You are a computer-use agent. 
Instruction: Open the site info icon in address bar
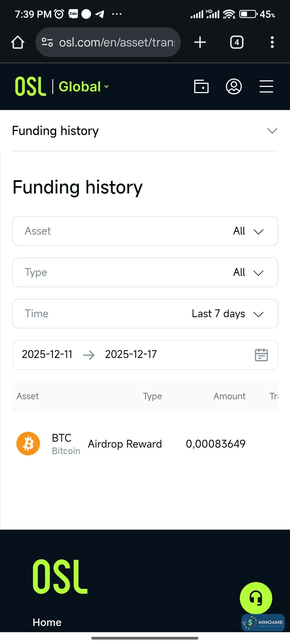click(x=47, y=42)
